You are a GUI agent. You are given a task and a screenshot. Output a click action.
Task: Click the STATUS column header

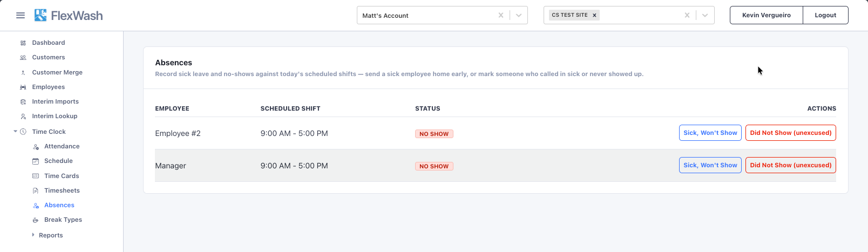click(428, 108)
